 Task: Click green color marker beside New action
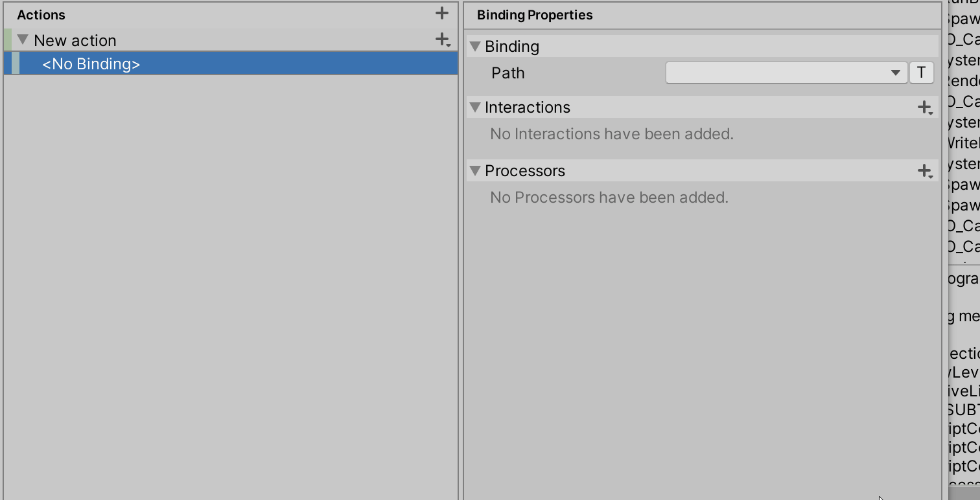tap(8, 40)
